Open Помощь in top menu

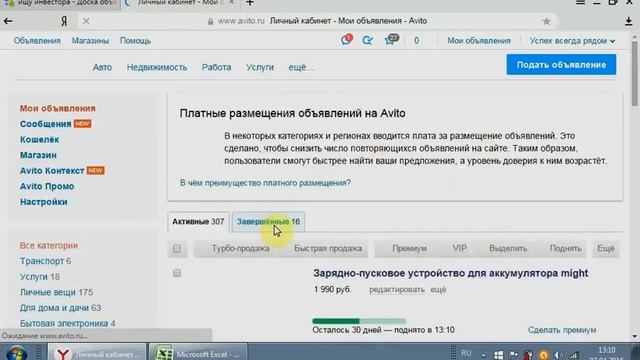135,41
